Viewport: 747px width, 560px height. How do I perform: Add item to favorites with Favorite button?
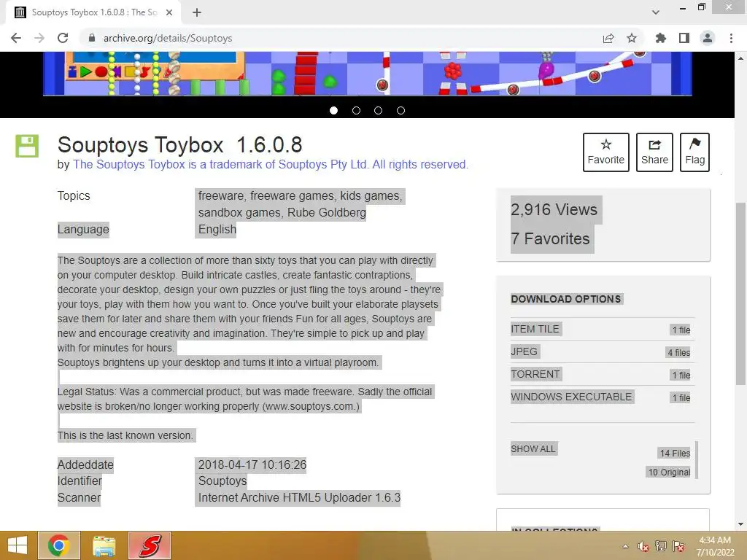(x=606, y=152)
